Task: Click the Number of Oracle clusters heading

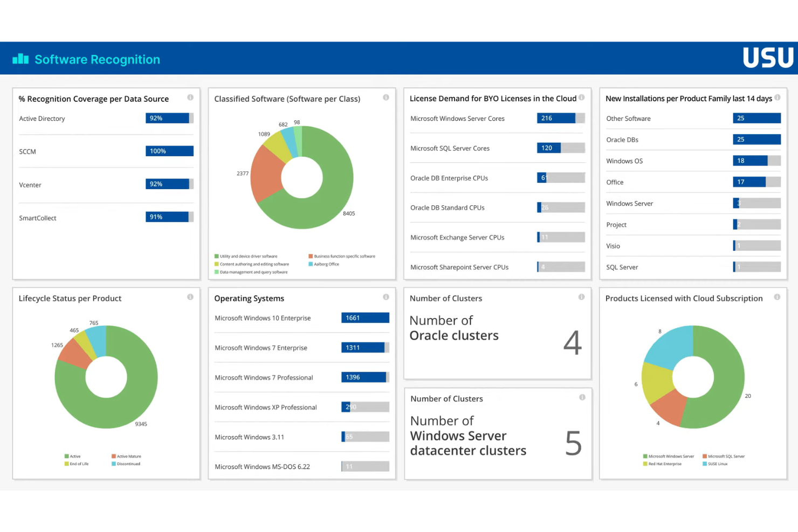Action: (454, 328)
